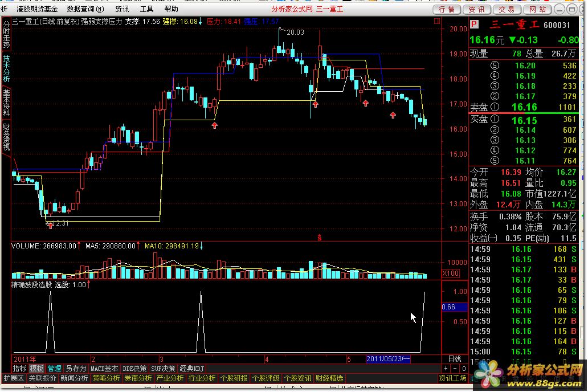
Task: Open the 财经精选 tab
Action: (329, 378)
